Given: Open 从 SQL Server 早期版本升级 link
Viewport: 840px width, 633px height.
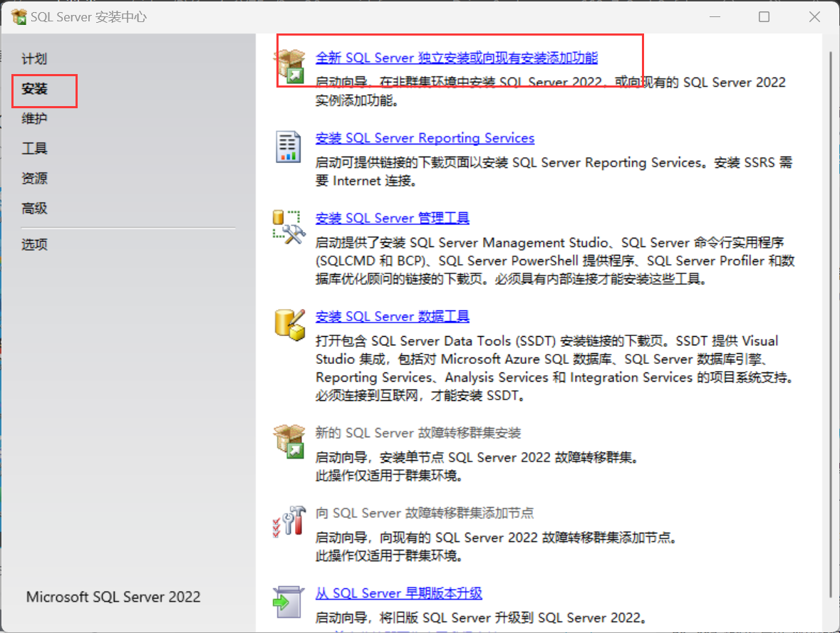Looking at the screenshot, I should pyautogui.click(x=398, y=593).
